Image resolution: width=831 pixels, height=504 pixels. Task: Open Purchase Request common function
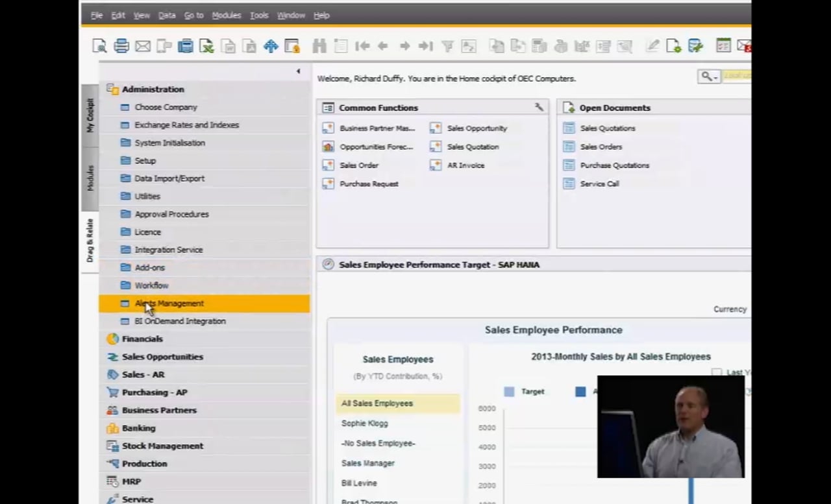click(x=369, y=184)
